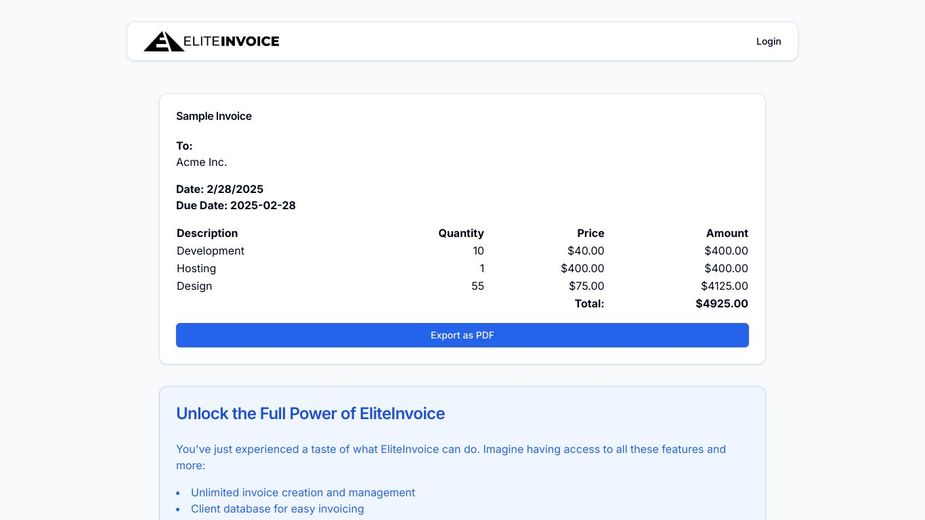The image size is (925, 520).
Task: Select the Sample Invoice title
Action: 214,116
